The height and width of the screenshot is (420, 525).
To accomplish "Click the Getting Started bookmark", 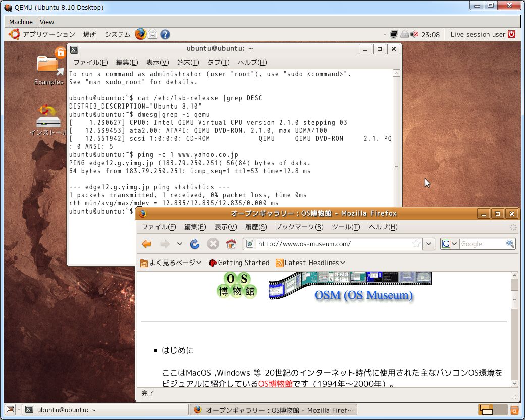I will click(x=239, y=262).
